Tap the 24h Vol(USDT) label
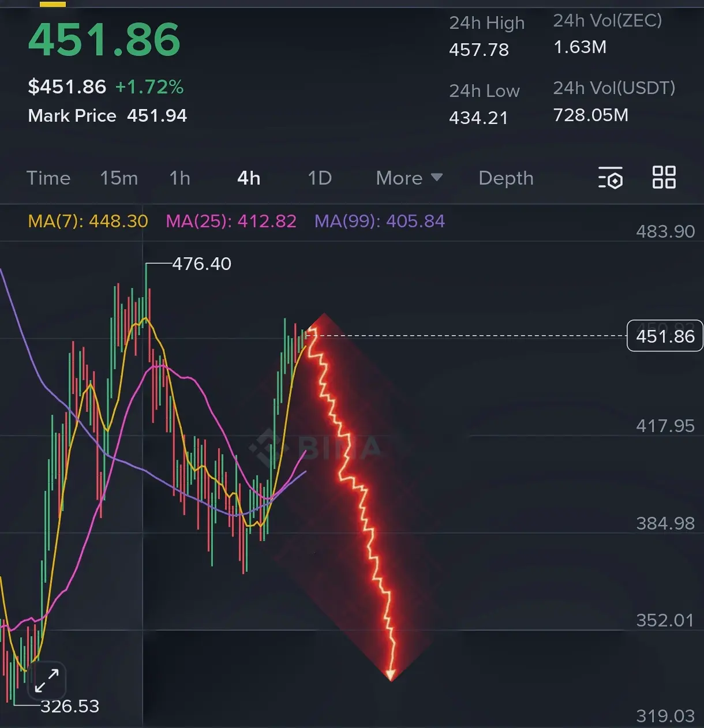 (614, 88)
